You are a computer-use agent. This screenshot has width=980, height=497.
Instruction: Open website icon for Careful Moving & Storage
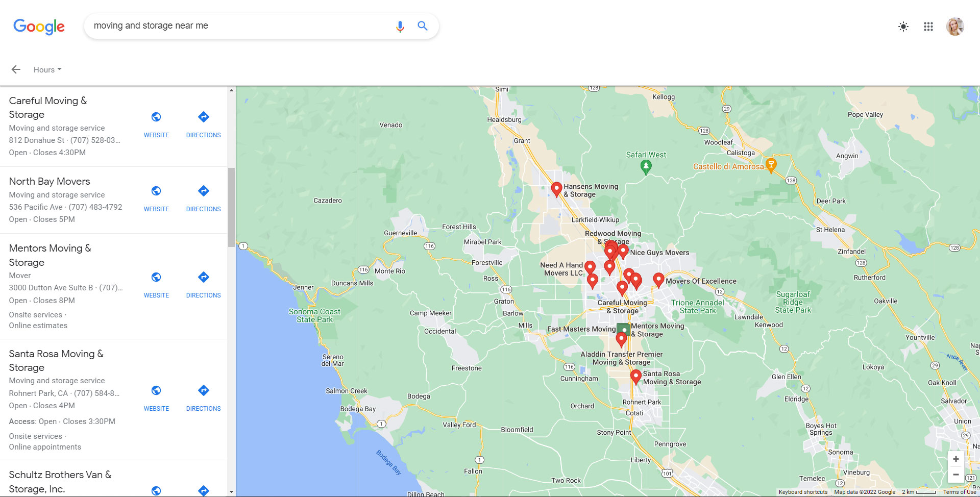pyautogui.click(x=156, y=117)
